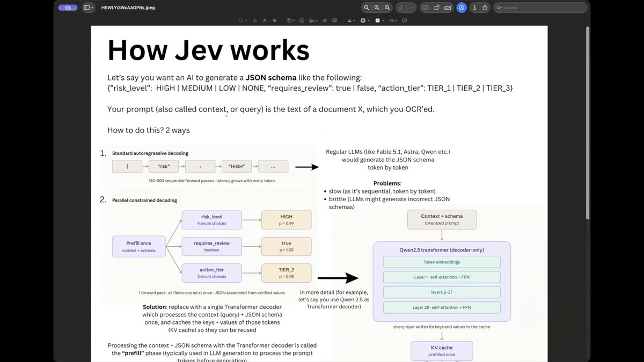Open the search options magnifier chevron
Image resolution: width=644 pixels, height=362 pixels.
tap(499, 8)
